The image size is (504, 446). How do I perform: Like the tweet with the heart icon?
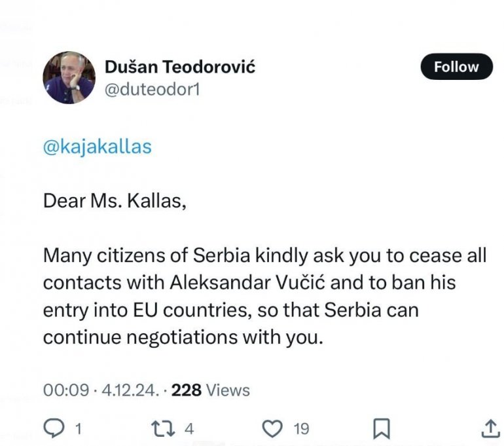point(271,429)
